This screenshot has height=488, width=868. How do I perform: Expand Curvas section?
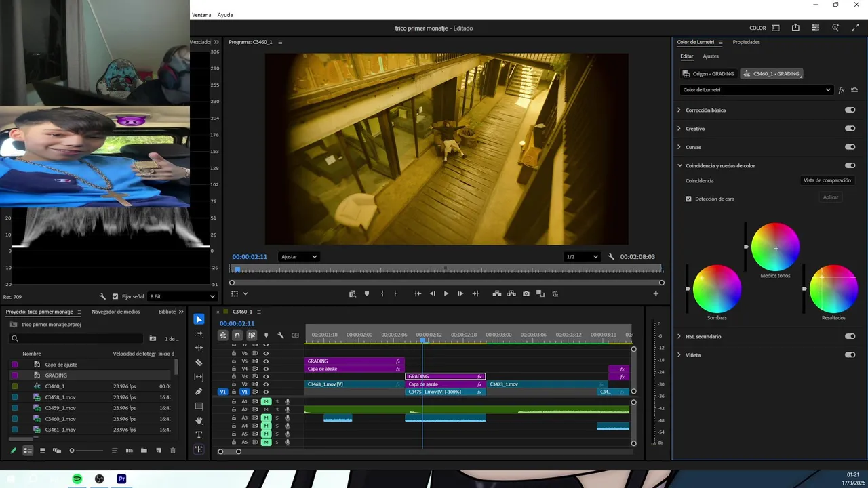679,147
